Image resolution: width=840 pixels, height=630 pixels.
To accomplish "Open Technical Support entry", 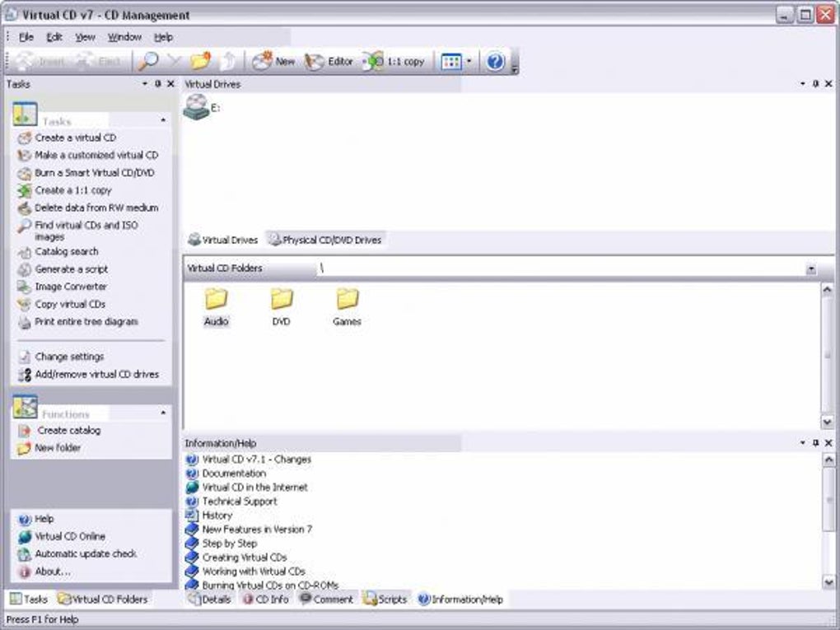I will pyautogui.click(x=240, y=501).
